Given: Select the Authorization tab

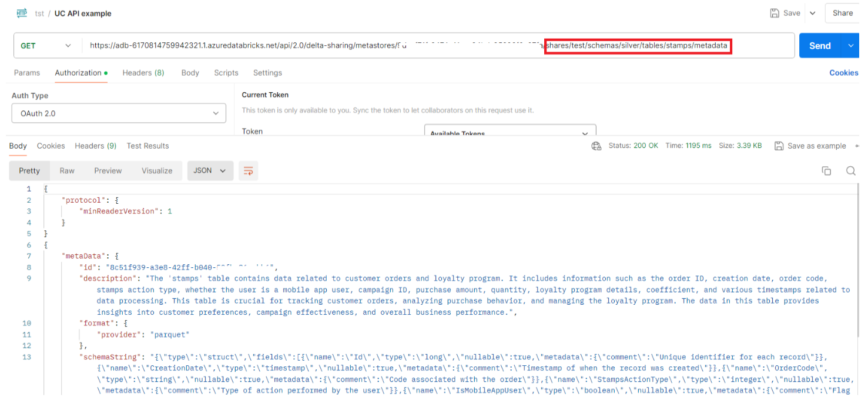Looking at the screenshot, I should click(81, 73).
